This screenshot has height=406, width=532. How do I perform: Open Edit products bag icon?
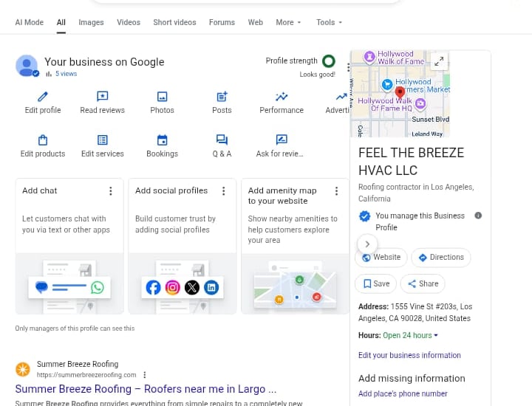(x=43, y=140)
